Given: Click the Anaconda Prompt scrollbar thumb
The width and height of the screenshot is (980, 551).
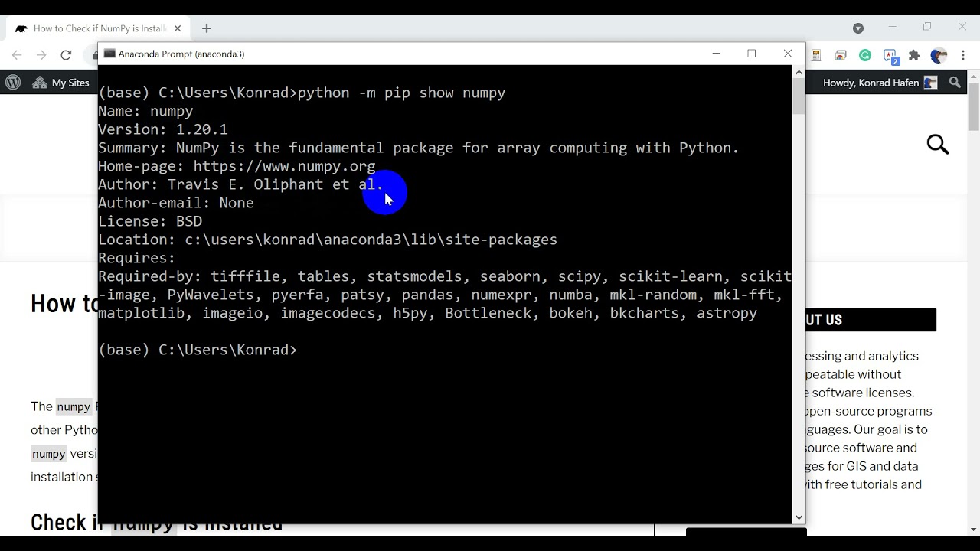Looking at the screenshot, I should [799, 96].
